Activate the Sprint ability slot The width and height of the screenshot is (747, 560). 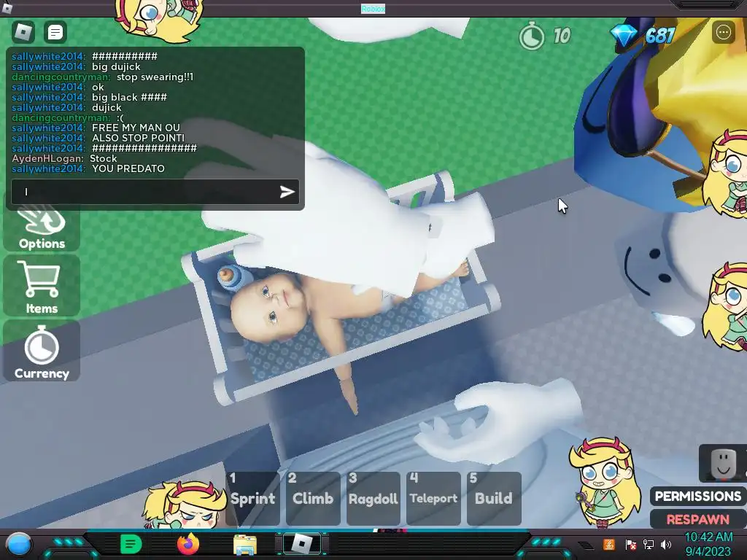tap(252, 498)
